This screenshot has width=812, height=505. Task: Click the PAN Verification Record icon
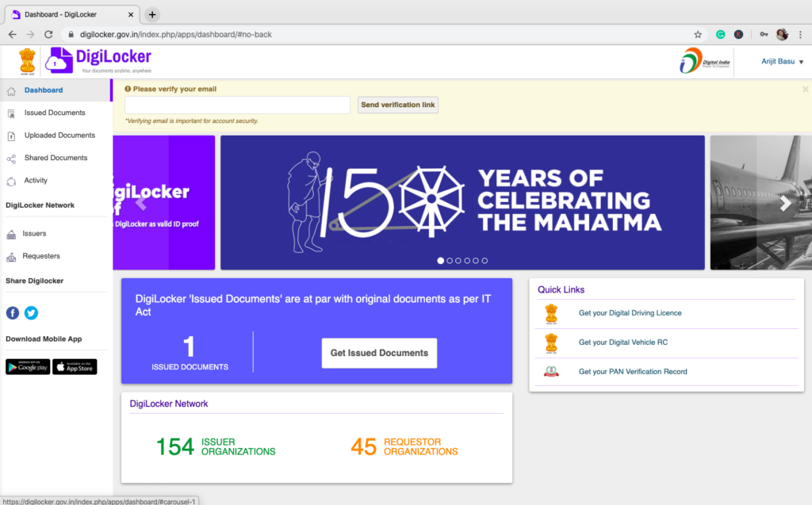tap(552, 371)
